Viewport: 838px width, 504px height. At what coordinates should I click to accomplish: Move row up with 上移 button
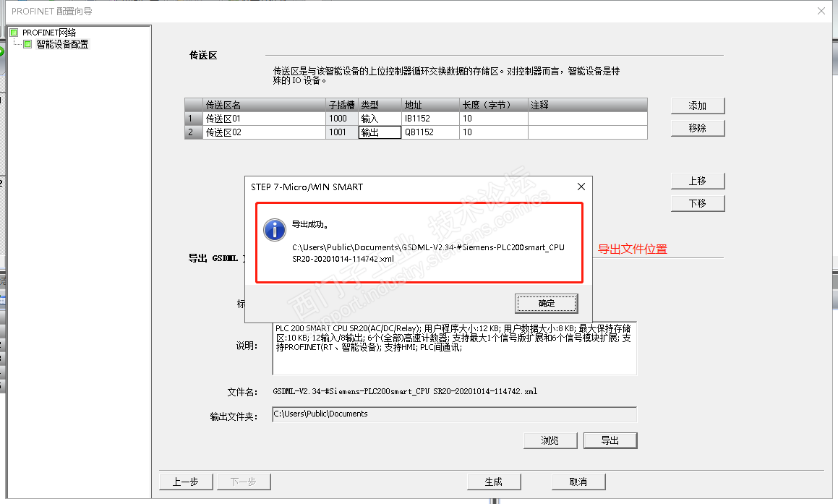pos(698,181)
